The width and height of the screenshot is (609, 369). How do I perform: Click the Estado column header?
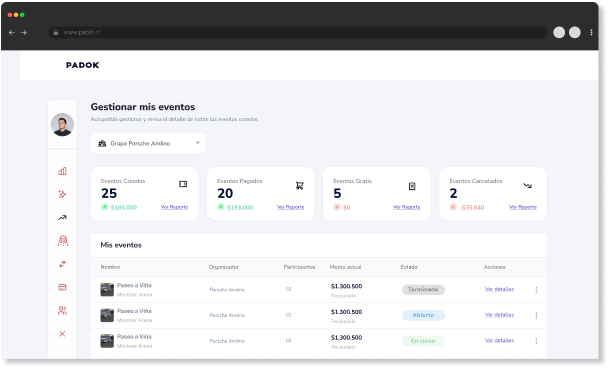[409, 267]
